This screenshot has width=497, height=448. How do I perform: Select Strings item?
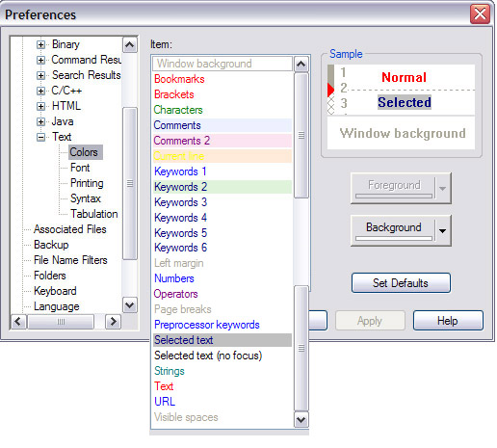[222, 371]
